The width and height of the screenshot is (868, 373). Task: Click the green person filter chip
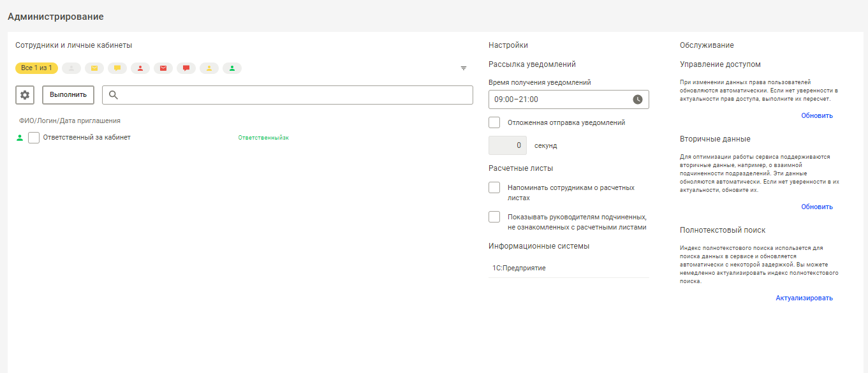click(232, 68)
